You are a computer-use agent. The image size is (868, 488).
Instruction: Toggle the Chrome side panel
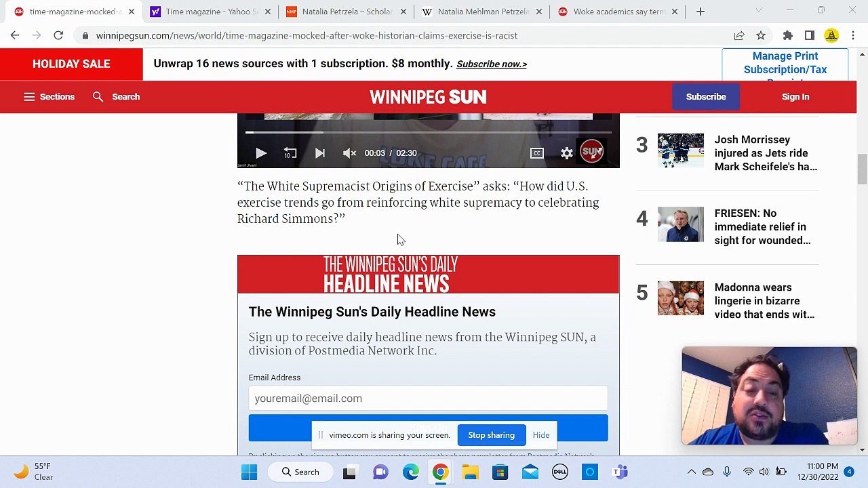coord(810,35)
